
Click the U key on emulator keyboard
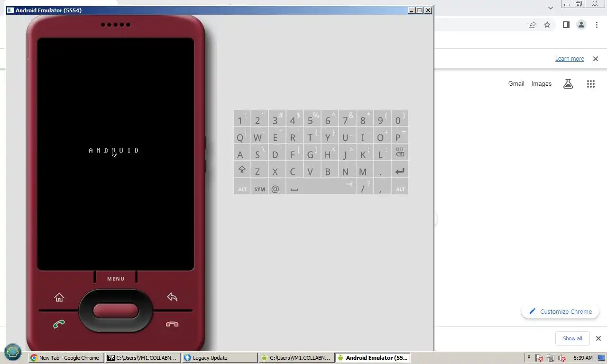(347, 136)
